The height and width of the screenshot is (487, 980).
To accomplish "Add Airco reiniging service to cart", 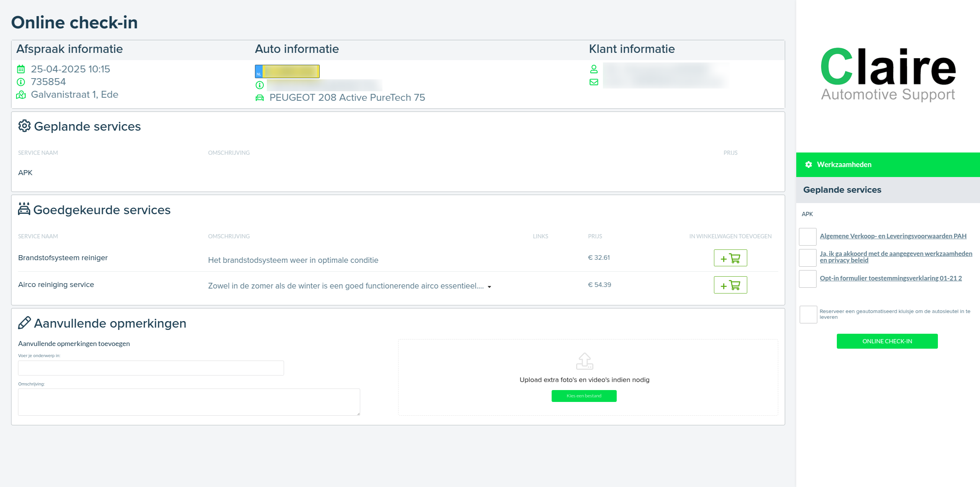I will pyautogui.click(x=730, y=285).
